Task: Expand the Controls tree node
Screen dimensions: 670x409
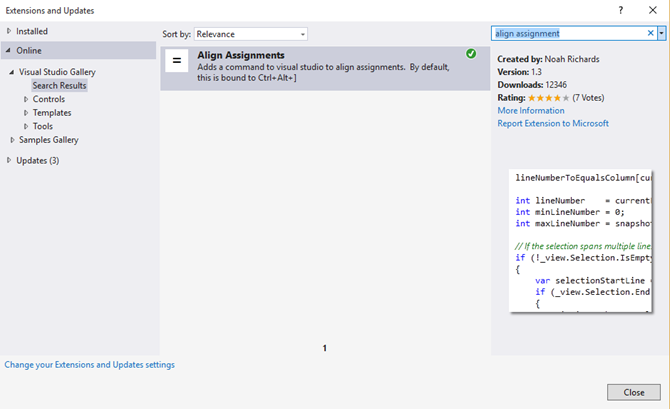Action: (x=27, y=99)
